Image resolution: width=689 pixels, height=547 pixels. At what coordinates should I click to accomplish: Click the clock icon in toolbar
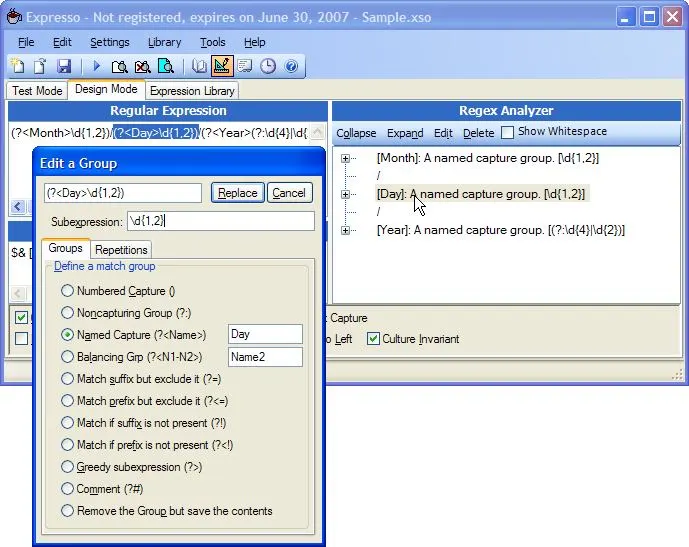[x=268, y=66]
